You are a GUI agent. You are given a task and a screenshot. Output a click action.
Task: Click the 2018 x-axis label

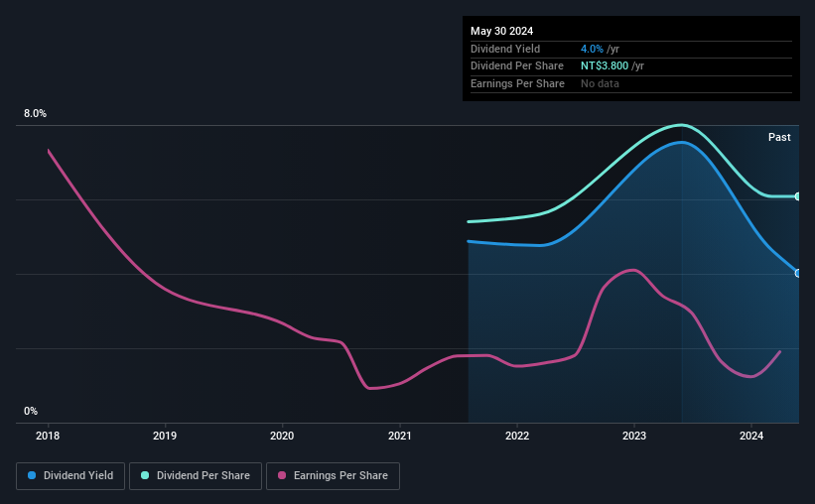point(48,436)
